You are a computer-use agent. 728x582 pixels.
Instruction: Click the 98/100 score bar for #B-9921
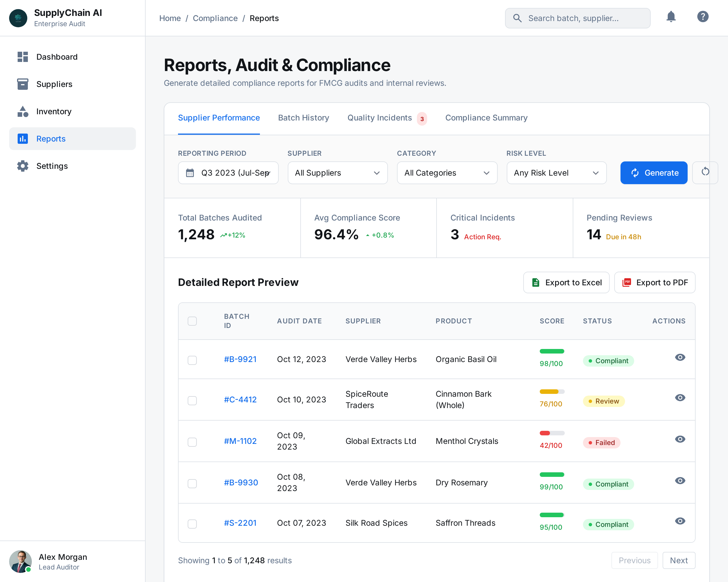[552, 351]
